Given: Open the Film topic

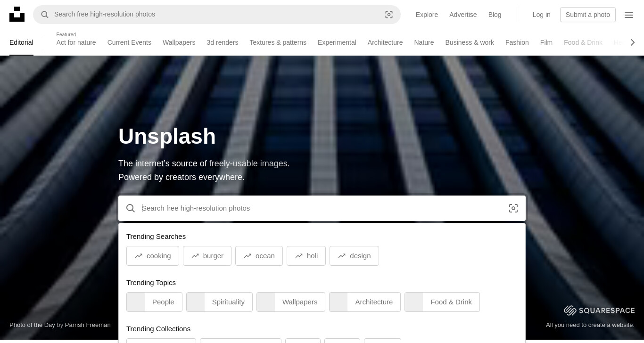Looking at the screenshot, I should [x=546, y=42].
